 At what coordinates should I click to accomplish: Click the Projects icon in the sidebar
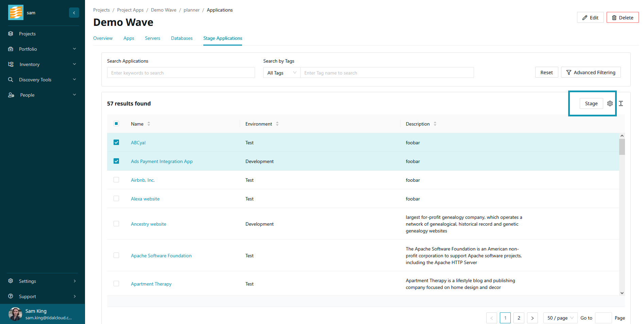tap(11, 34)
